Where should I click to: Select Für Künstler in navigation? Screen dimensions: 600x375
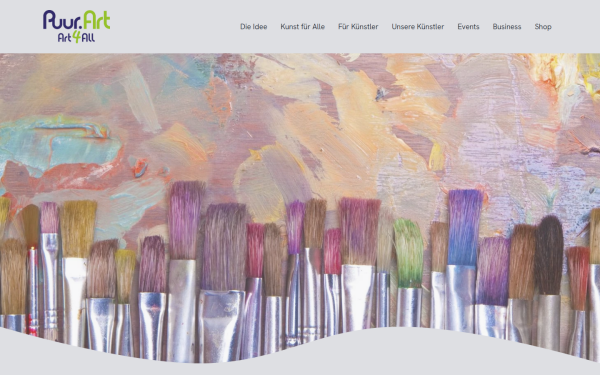(358, 27)
